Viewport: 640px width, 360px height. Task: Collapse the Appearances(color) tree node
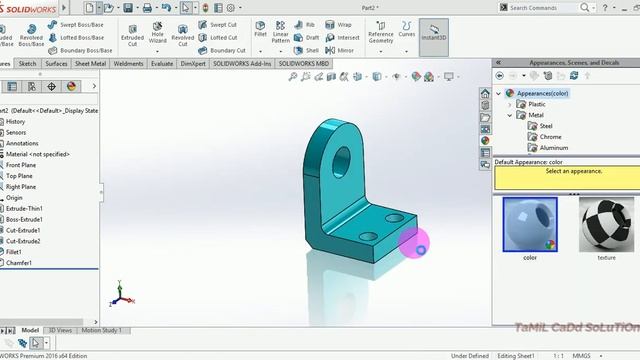[498, 93]
